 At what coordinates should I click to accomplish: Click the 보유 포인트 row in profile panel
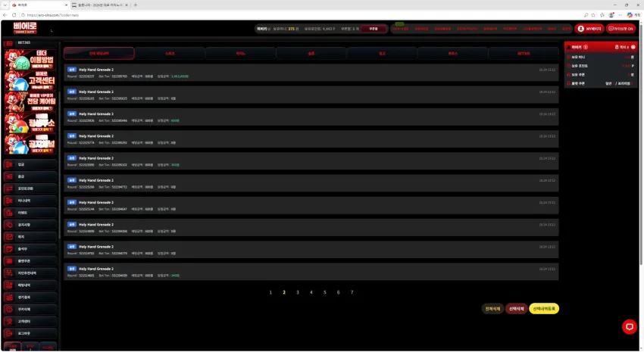(x=601, y=66)
